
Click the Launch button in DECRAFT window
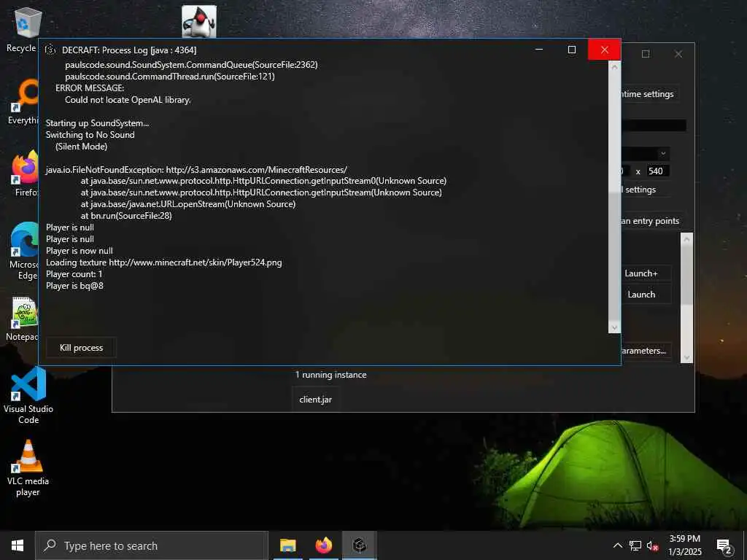(641, 295)
